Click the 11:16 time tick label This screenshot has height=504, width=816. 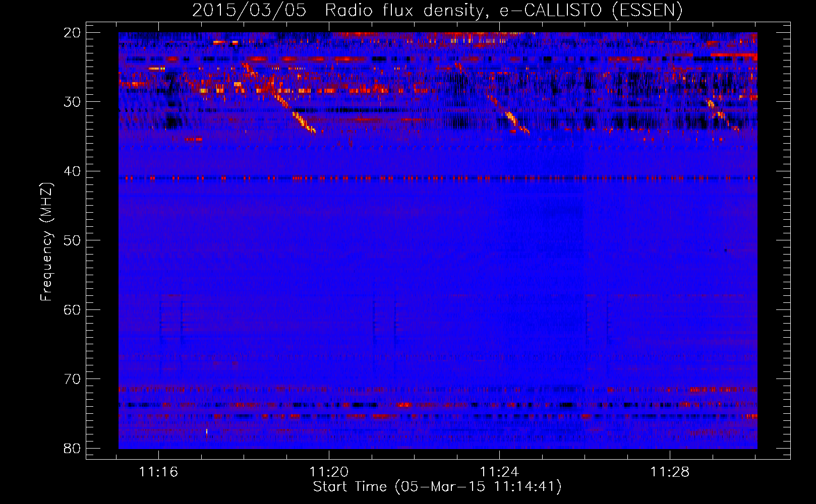click(159, 472)
